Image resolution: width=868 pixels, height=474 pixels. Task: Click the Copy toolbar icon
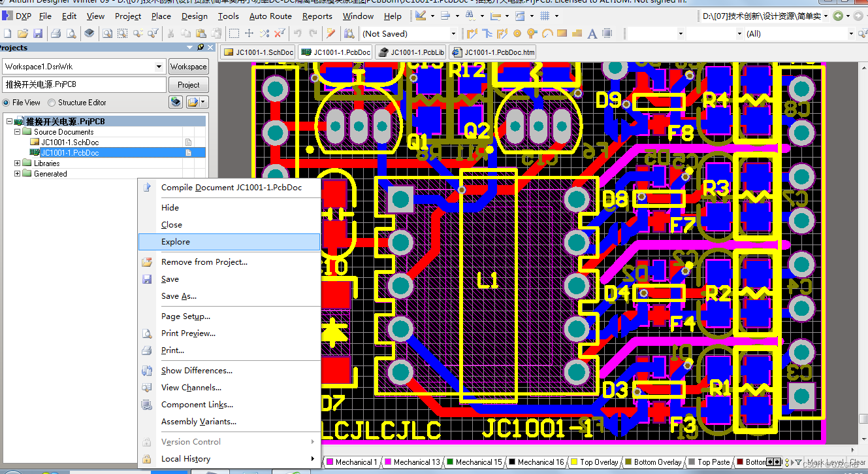coord(185,33)
